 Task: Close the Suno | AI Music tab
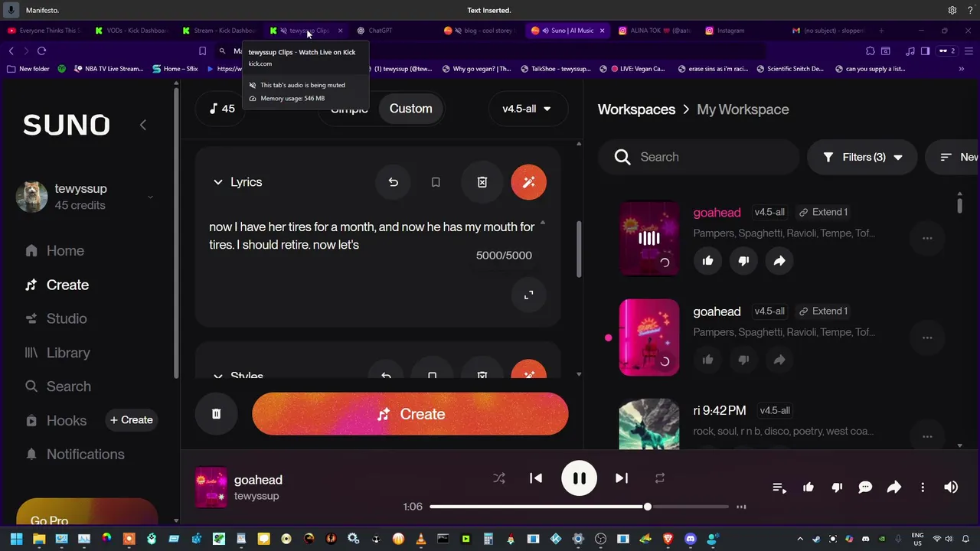(x=602, y=31)
